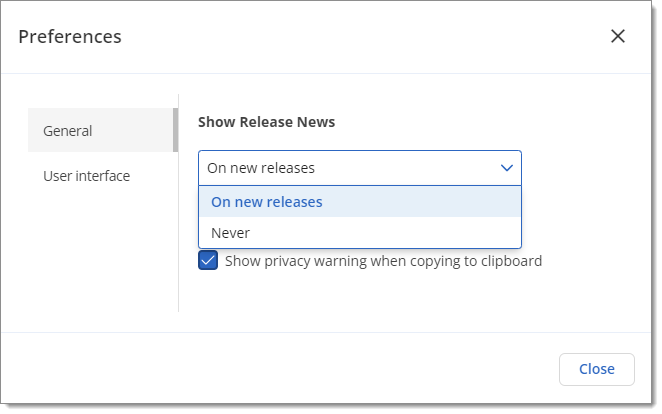
Task: Click the 'Show Release News' heading
Action: [266, 122]
